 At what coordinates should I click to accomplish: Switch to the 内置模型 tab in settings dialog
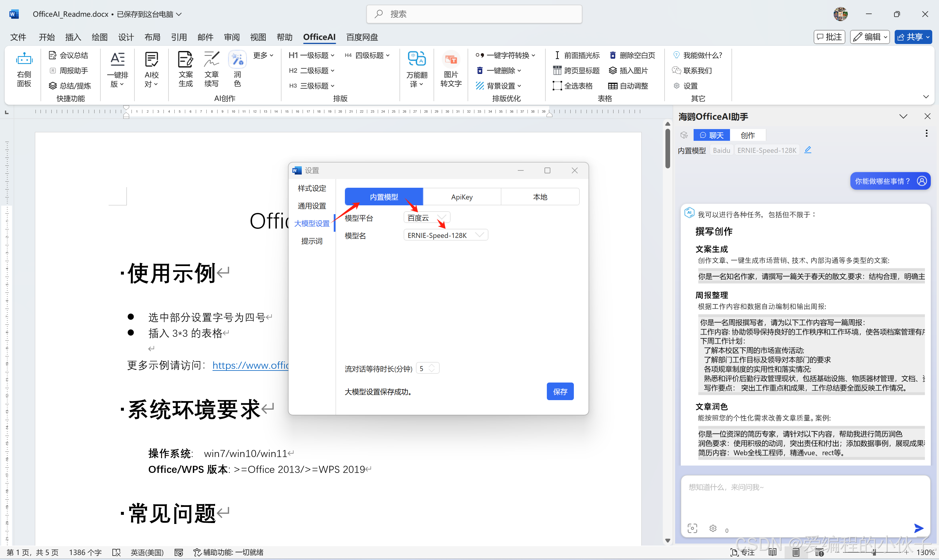[384, 197]
